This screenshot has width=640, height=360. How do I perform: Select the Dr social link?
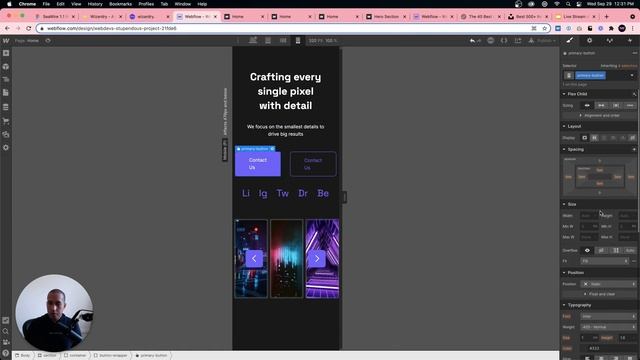click(x=303, y=193)
